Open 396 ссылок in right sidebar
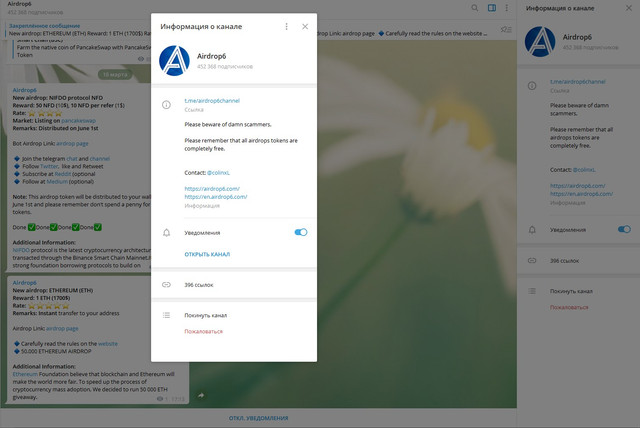 coord(564,261)
